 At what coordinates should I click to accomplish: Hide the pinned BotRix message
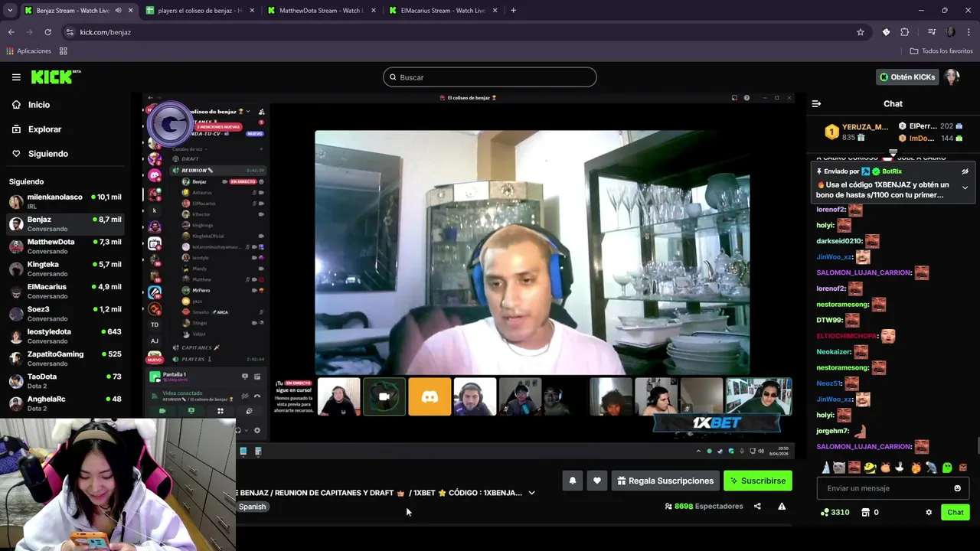click(965, 171)
